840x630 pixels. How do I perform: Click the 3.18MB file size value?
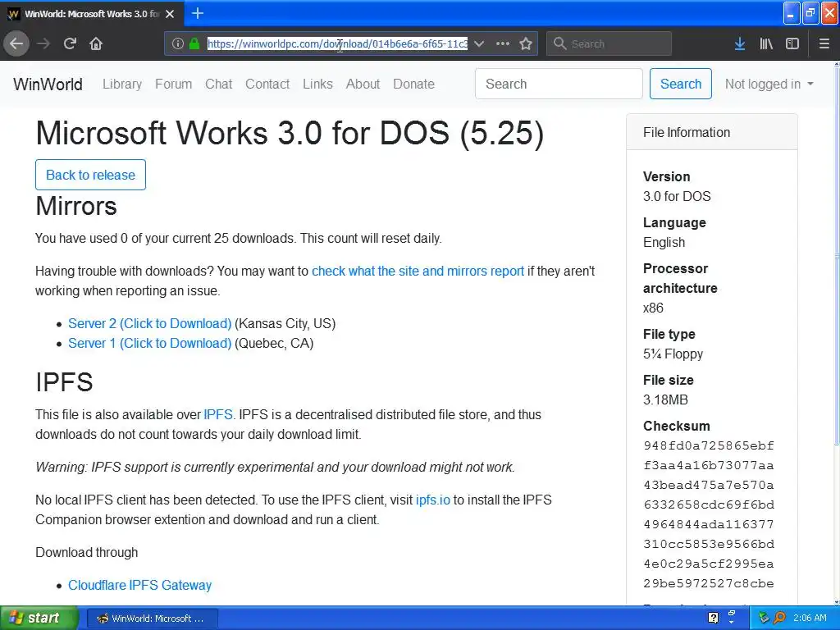click(x=665, y=399)
